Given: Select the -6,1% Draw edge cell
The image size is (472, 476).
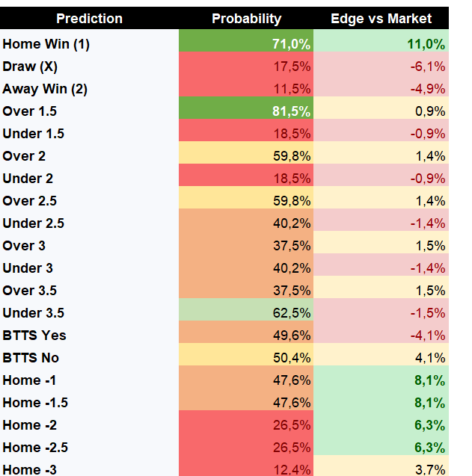Looking at the screenshot, I should pyautogui.click(x=381, y=67).
